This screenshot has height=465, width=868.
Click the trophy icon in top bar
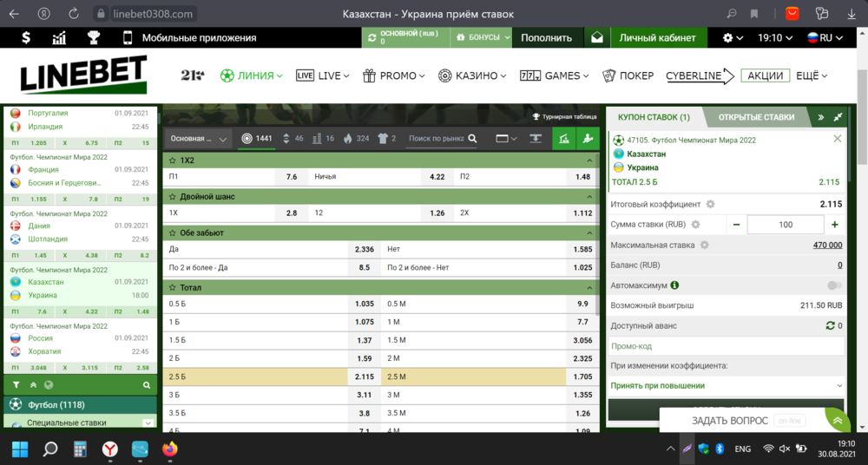tap(94, 37)
